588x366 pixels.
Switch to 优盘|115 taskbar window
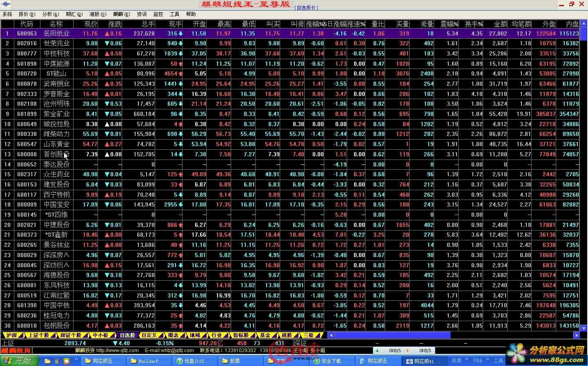point(195,361)
